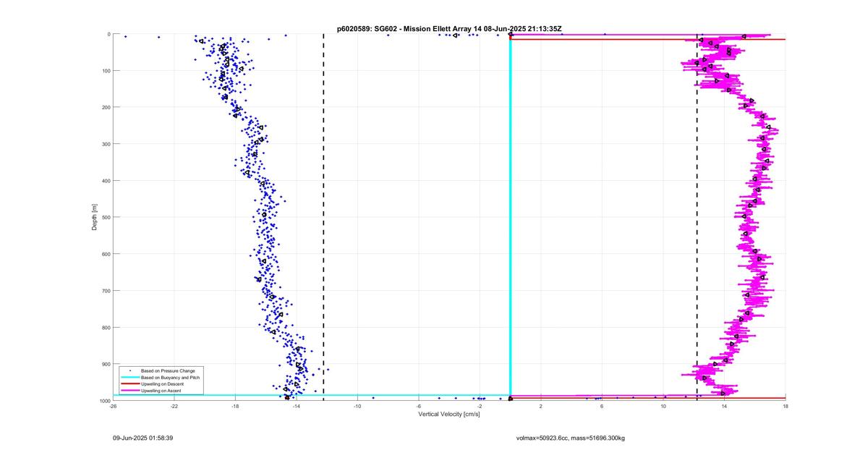Click the depth axis tick '700'
Viewport: 868px width, 450px height.
point(105,290)
